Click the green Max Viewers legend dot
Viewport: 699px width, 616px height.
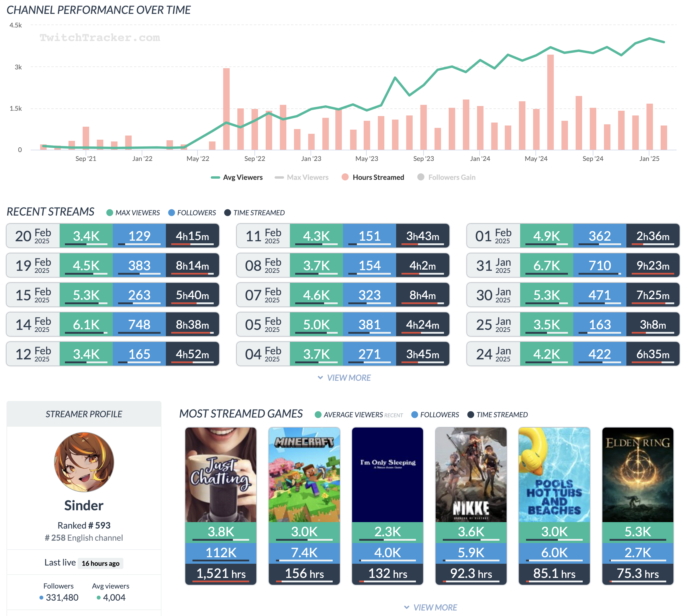tap(110, 213)
